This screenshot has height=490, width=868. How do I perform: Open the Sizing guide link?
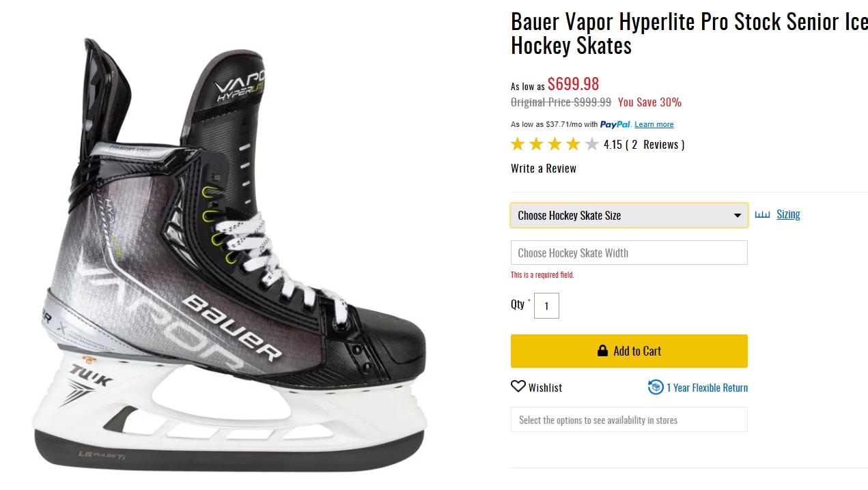click(x=788, y=214)
